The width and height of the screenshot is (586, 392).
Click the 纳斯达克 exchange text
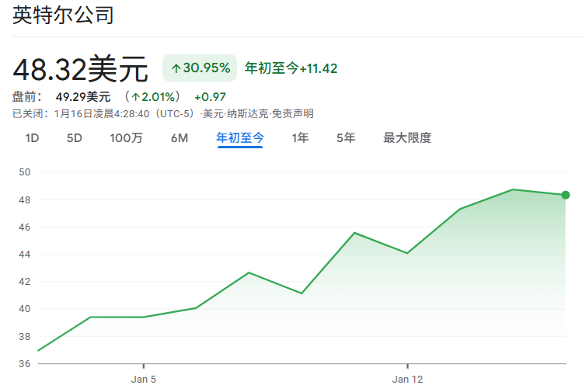247,113
